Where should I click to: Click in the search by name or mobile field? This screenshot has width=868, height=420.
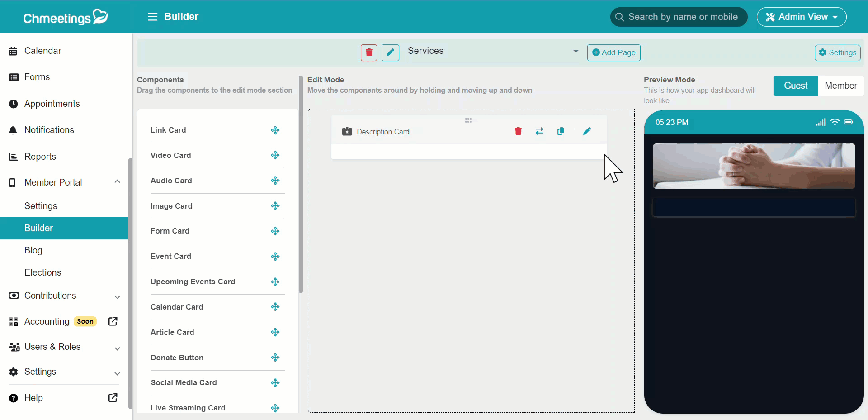pyautogui.click(x=679, y=17)
